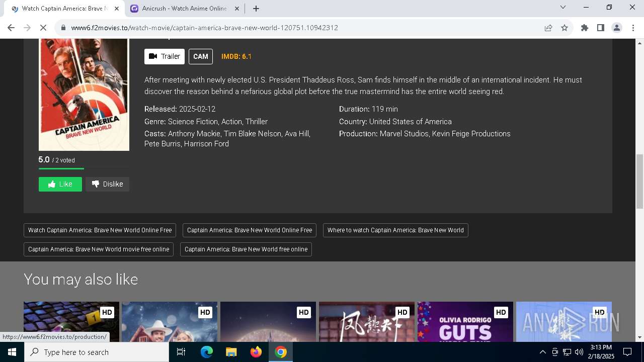Open the recommended movie with Chinese calligraphy title
644x362 pixels.
pos(367,322)
